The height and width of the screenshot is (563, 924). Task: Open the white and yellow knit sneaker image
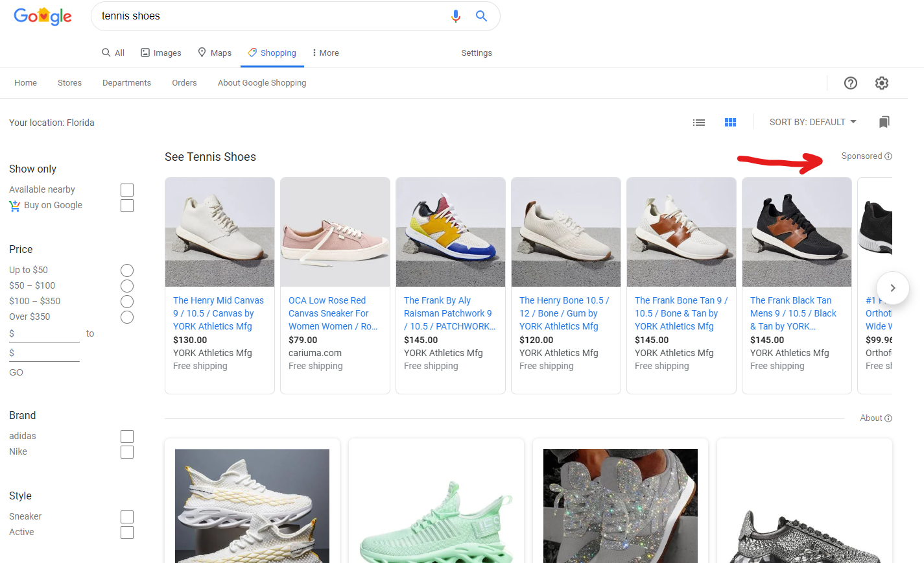pos(252,506)
